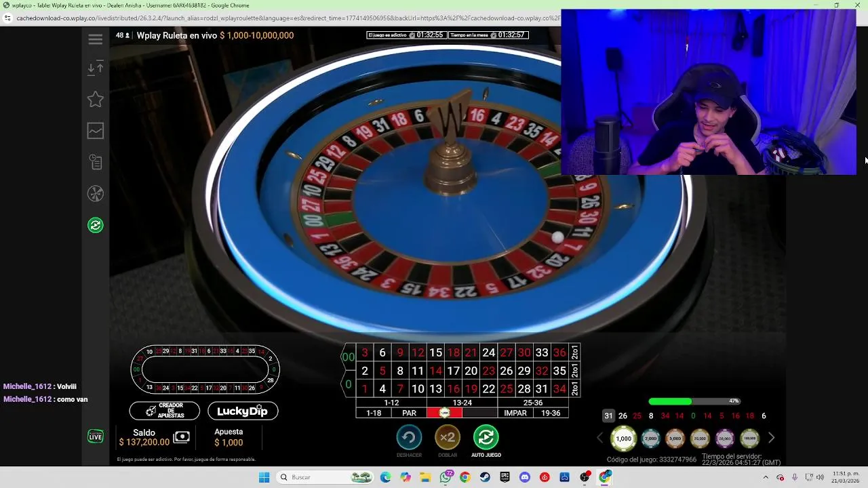
Task: Show more chips with right arrow
Action: [771, 439]
